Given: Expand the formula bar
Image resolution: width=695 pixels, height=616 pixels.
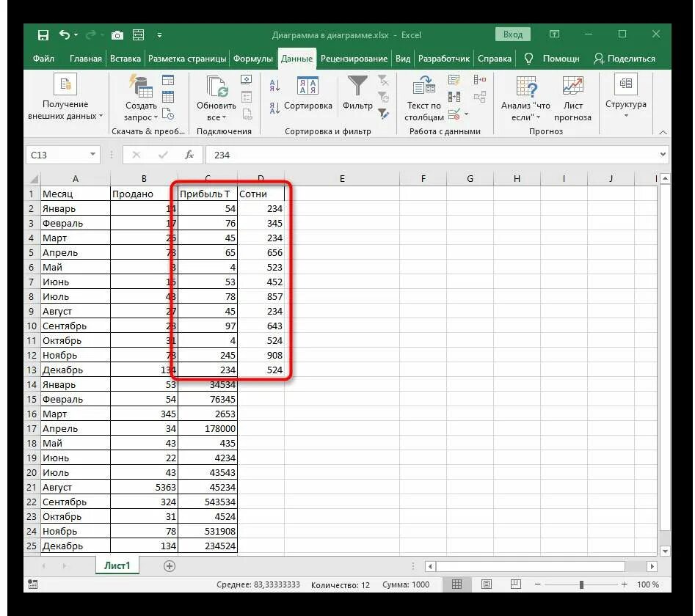Looking at the screenshot, I should coord(663,154).
